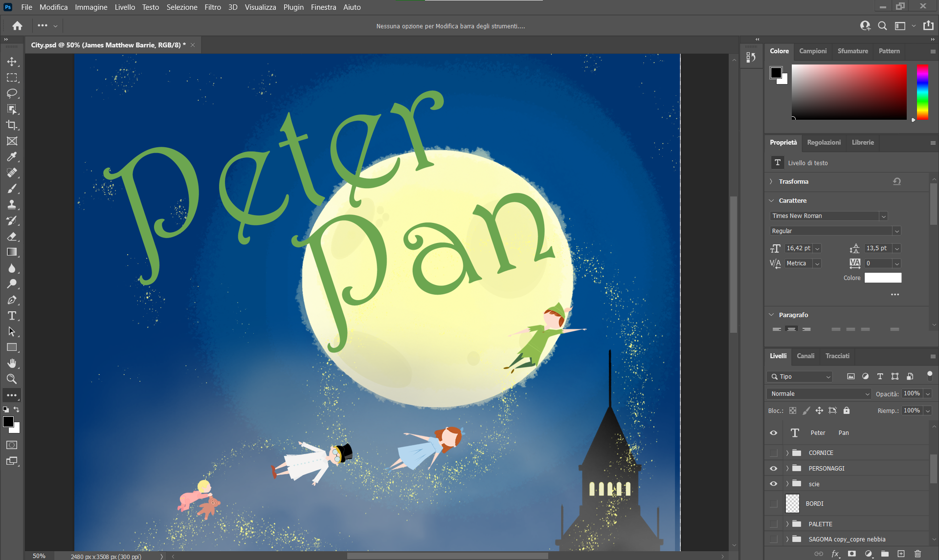Select the Blur tool
This screenshot has width=939, height=560.
click(x=12, y=268)
